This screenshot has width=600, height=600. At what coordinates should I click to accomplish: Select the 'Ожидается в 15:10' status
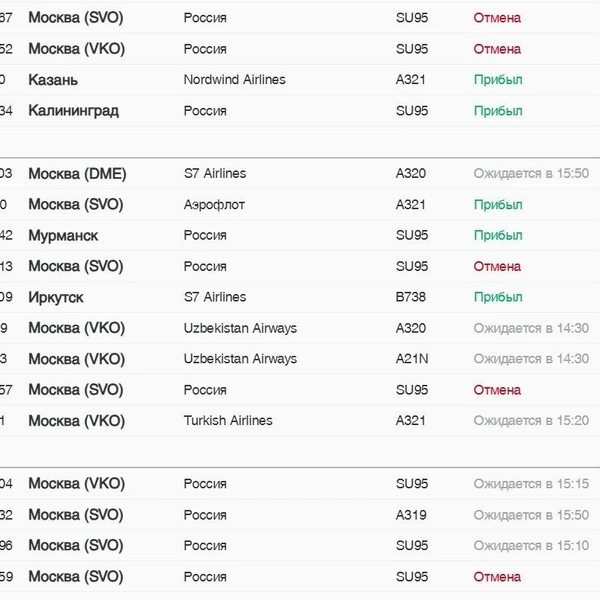coord(531,546)
